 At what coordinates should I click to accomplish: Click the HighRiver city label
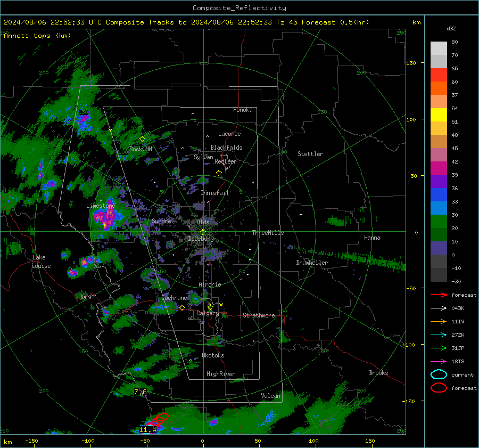(221, 374)
